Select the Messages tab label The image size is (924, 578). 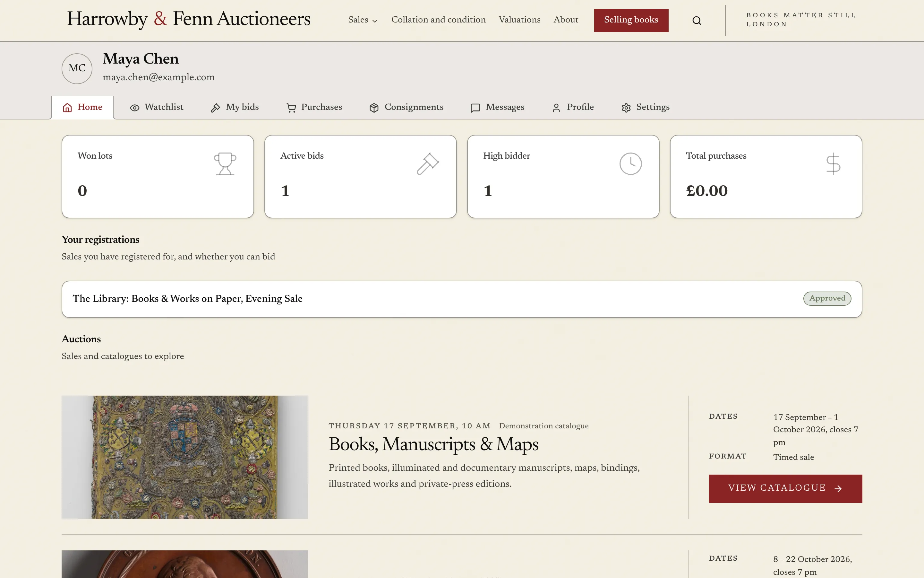505,107
